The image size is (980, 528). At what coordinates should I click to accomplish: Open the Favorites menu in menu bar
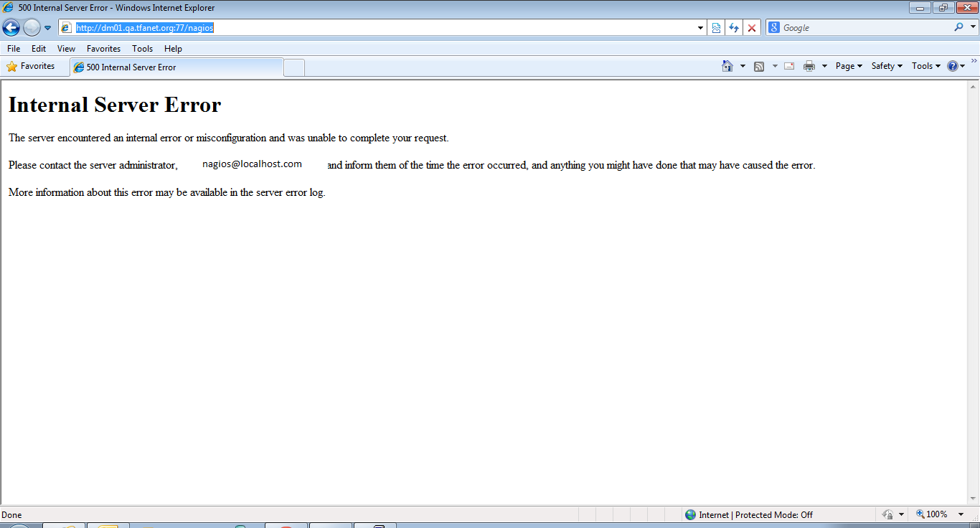[103, 49]
